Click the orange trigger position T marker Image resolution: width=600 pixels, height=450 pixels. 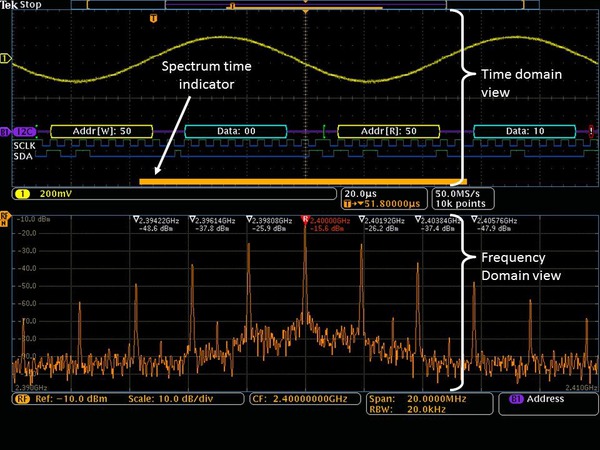point(152,18)
